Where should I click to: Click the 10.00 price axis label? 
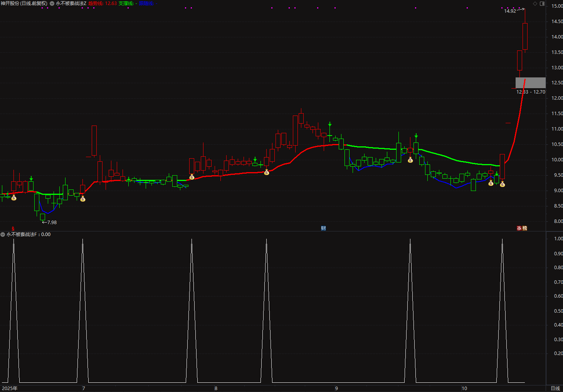pos(557,160)
